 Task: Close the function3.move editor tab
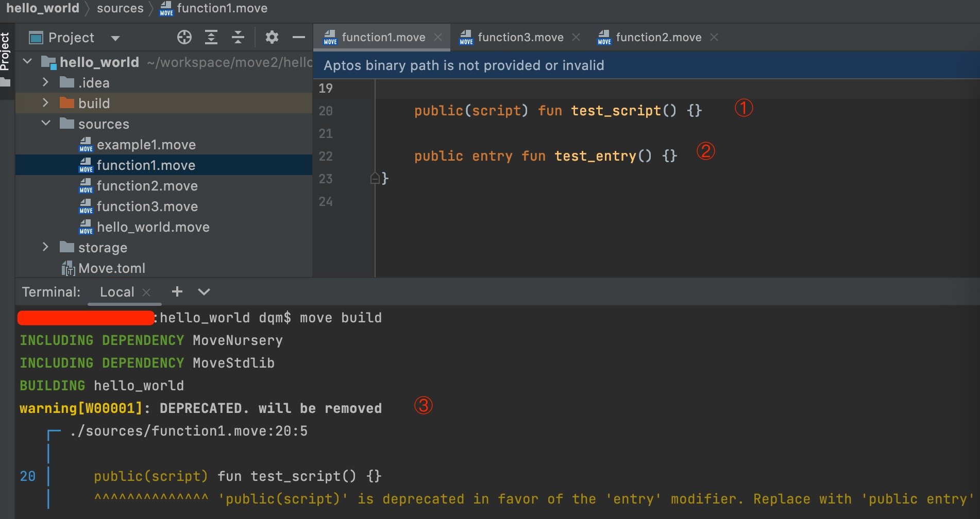576,37
